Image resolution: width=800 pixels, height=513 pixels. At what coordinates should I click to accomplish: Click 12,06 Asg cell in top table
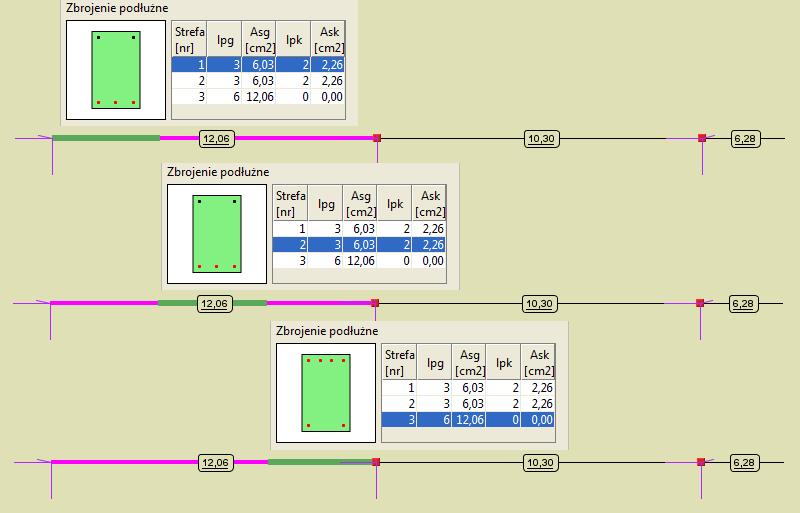[259, 96]
